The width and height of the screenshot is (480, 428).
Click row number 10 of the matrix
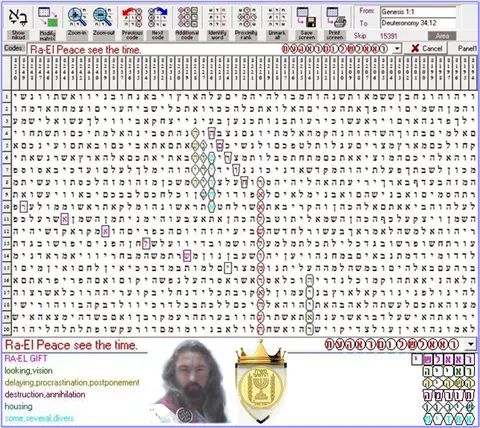point(6,207)
